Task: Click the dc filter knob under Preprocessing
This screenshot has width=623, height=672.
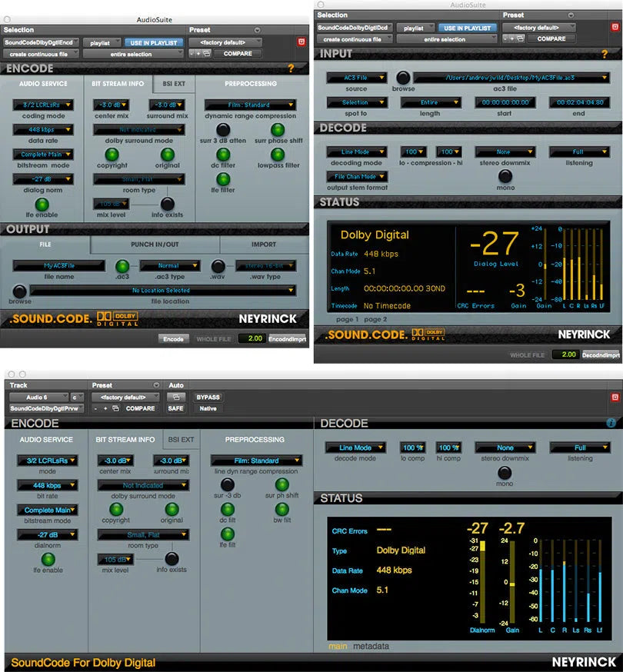Action: (x=223, y=155)
